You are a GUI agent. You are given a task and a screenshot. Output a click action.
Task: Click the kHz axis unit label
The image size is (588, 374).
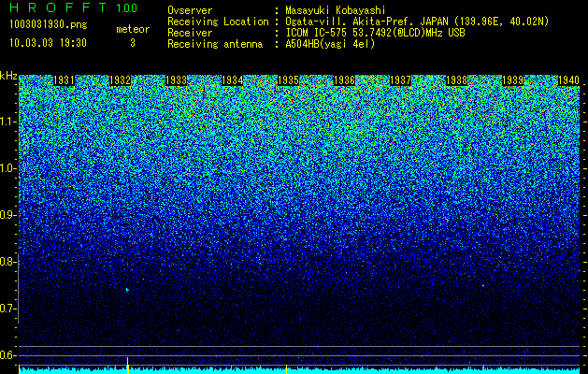tap(8, 77)
